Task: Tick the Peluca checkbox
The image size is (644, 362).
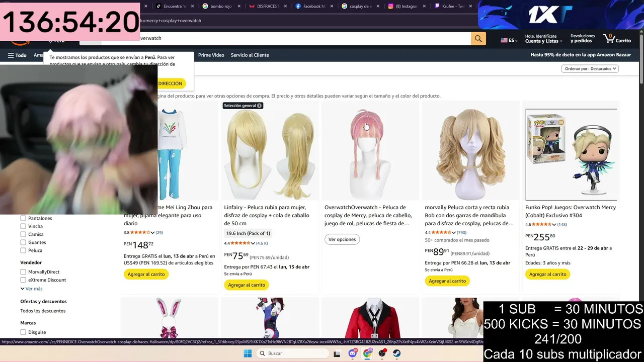Action: pos(23,250)
